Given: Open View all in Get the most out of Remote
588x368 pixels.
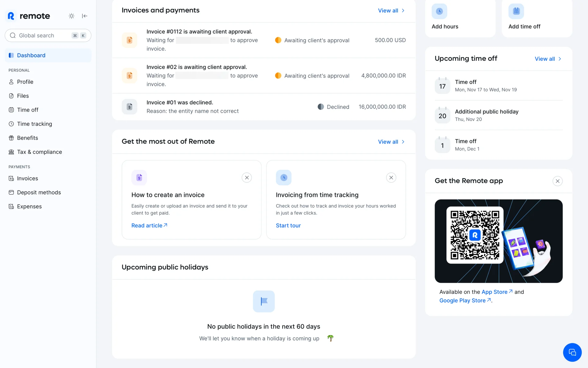Looking at the screenshot, I should click(x=391, y=142).
